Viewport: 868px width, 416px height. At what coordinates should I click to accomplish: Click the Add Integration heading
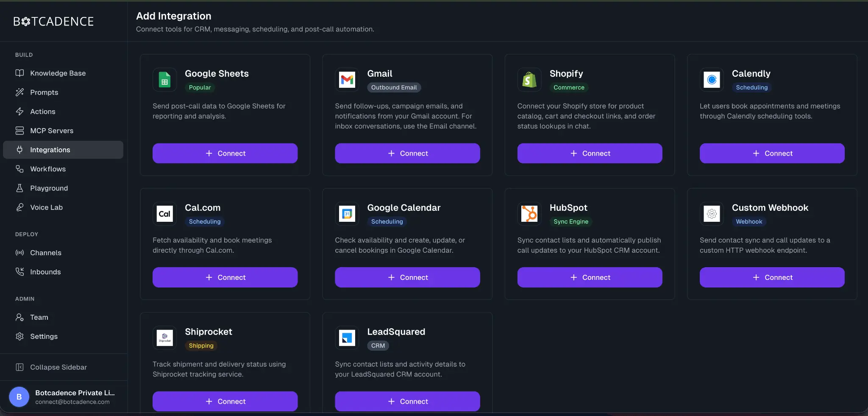(174, 16)
